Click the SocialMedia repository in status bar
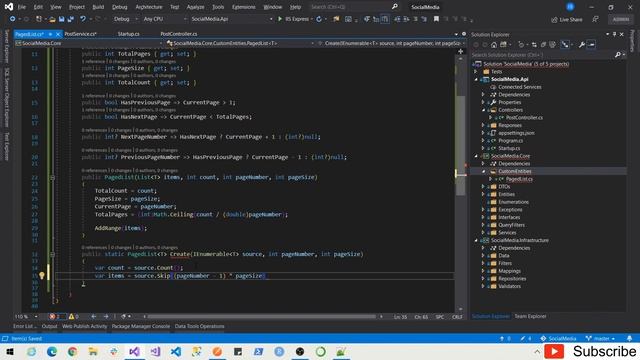640x360 pixels. [x=558, y=338]
